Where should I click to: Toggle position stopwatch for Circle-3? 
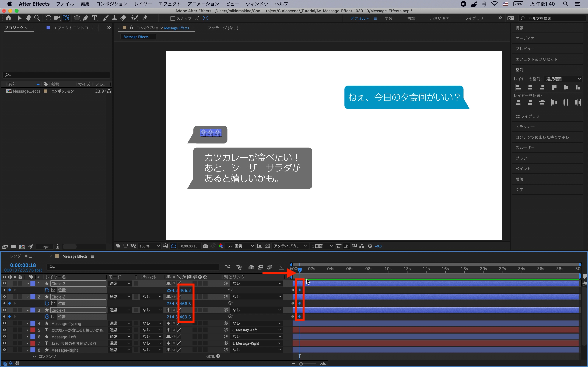tap(47, 290)
